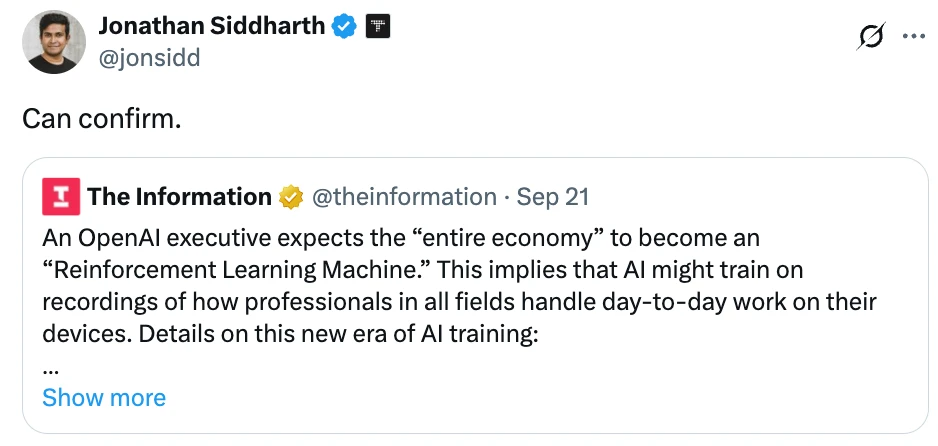The image size is (938, 446).
Task: Click the blue verified checkmark badge
Action: point(344,27)
